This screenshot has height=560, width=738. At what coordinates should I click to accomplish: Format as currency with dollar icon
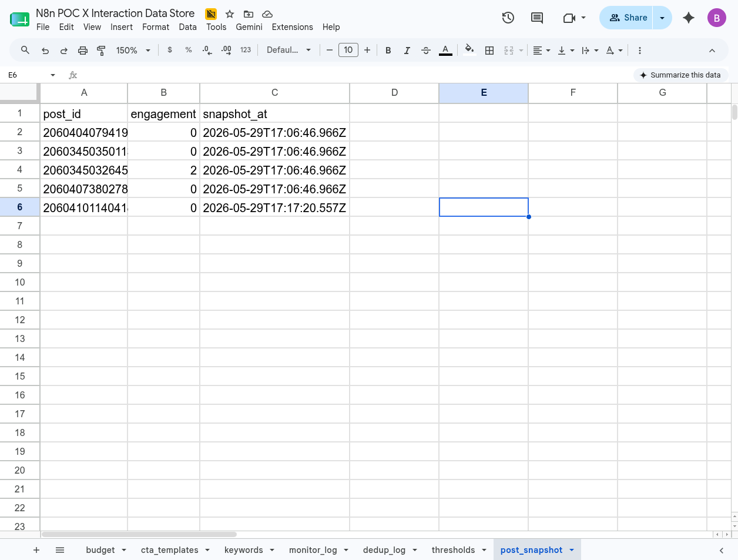coord(170,51)
